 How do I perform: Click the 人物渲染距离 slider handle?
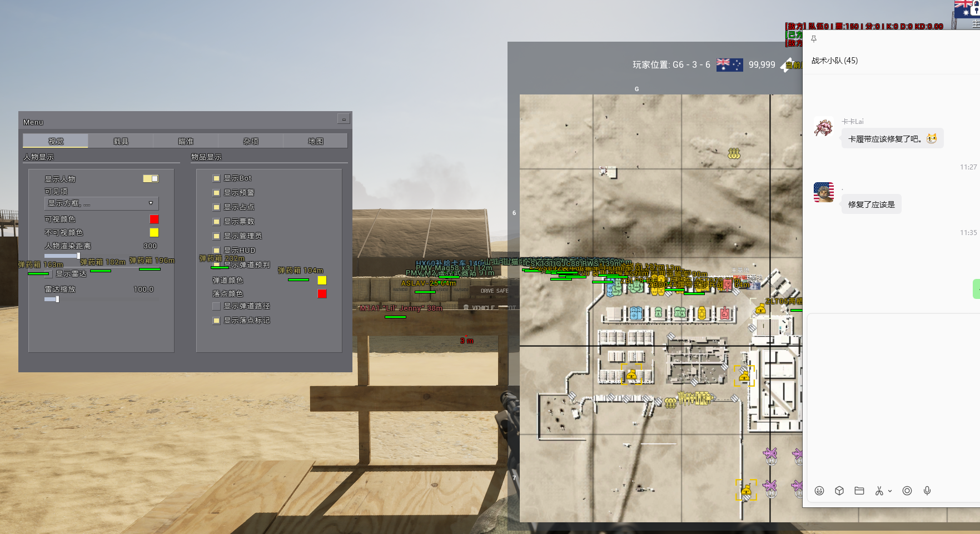pos(78,256)
